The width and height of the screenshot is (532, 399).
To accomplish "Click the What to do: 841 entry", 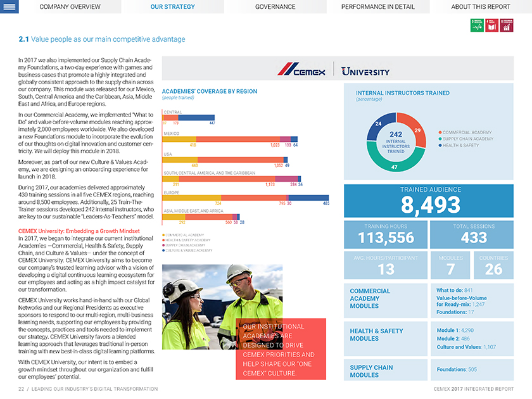I will coord(454,291).
